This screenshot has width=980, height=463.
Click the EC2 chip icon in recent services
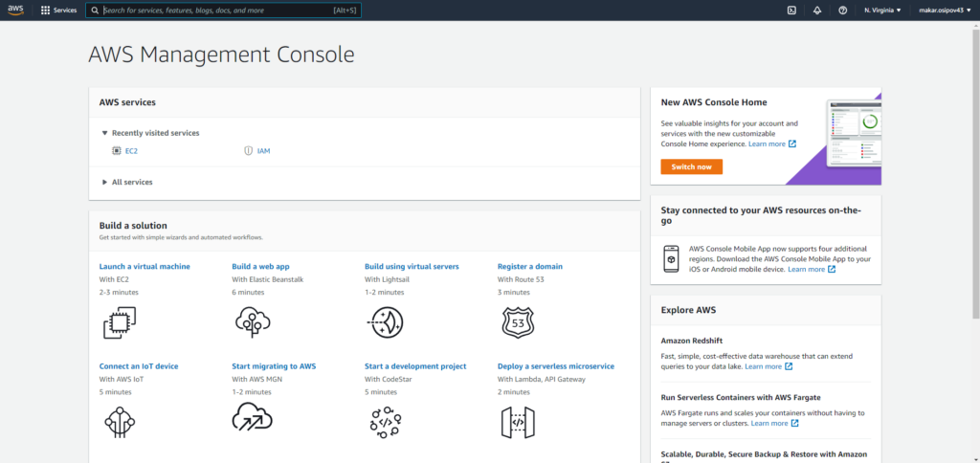tap(116, 150)
